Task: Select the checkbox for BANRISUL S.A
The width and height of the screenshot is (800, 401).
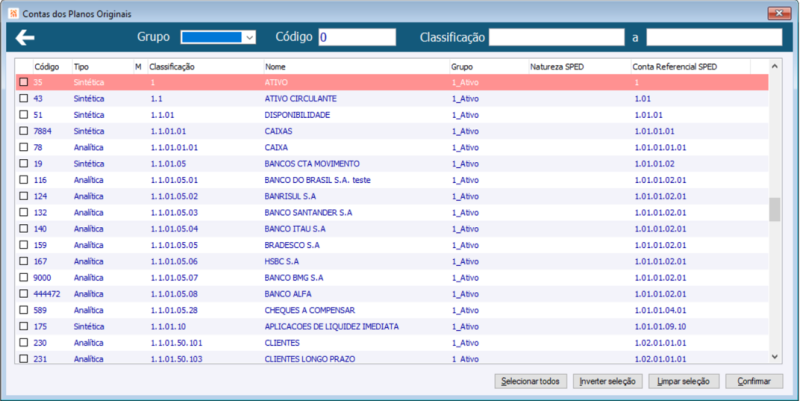Action: click(x=23, y=196)
